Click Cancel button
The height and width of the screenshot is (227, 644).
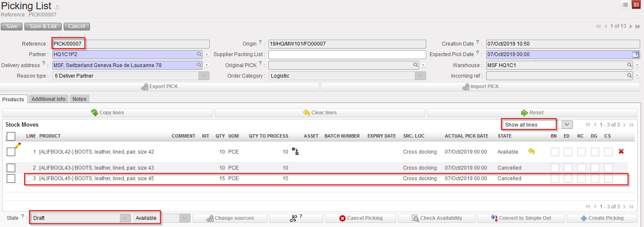coord(76,27)
